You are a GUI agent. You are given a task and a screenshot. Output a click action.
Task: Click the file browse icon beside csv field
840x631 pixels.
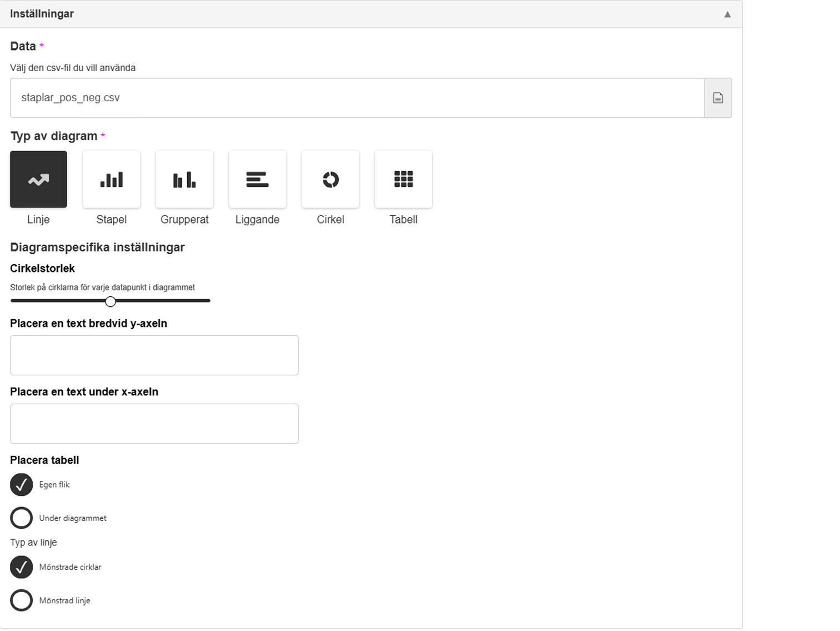coord(718,98)
